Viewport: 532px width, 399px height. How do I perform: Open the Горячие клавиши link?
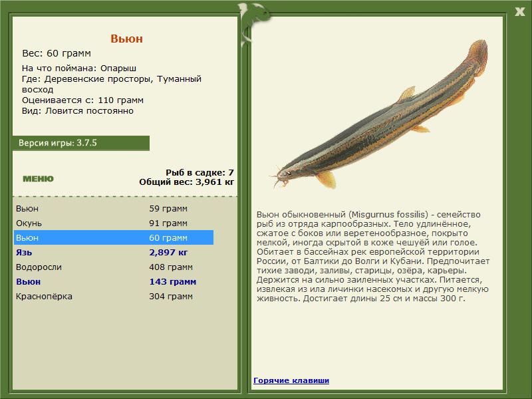pos(291,380)
